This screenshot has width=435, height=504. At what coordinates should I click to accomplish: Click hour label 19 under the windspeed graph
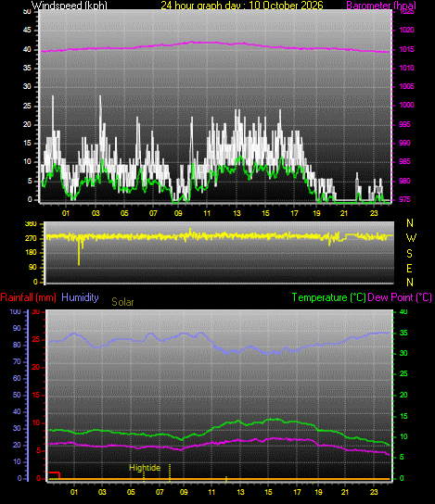tap(316, 213)
